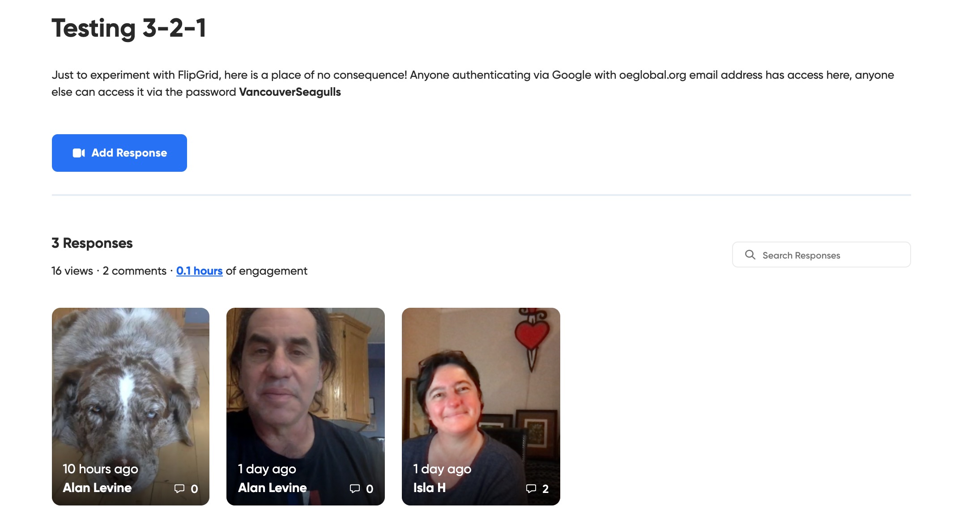Viewport: 980px width, 518px height.
Task: Click comment icon on the dog response
Action: tap(179, 488)
